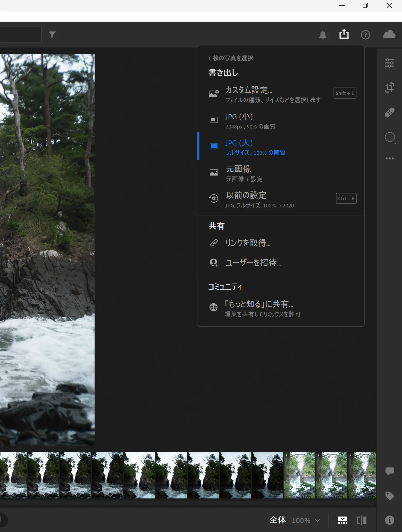
Task: Click the main waterfall photo
Action: coord(47,249)
